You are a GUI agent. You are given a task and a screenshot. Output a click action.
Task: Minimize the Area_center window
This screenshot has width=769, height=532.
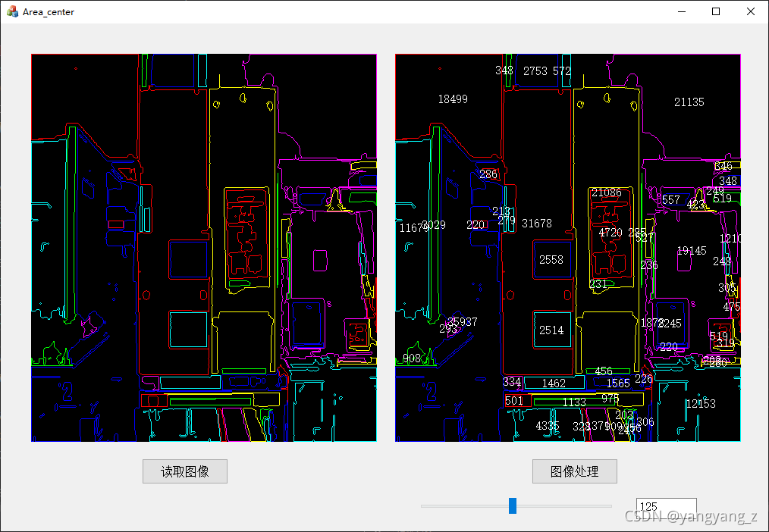click(x=681, y=11)
